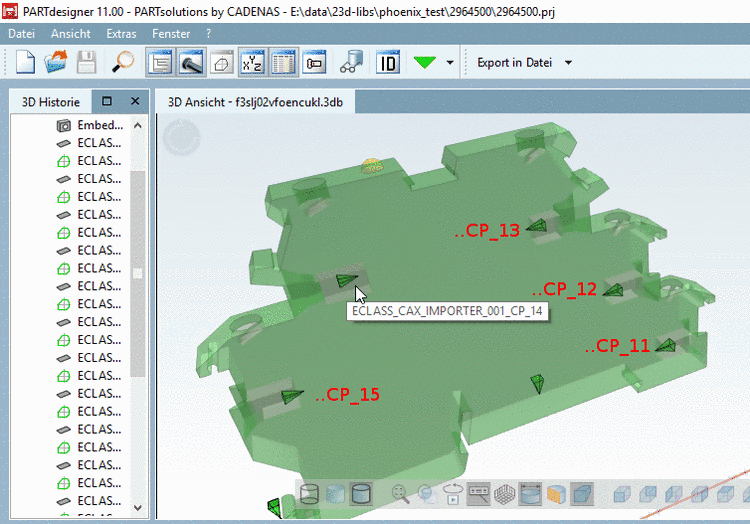The width and height of the screenshot is (750, 524).
Task: Create a new file with the blank page icon
Action: [25, 62]
